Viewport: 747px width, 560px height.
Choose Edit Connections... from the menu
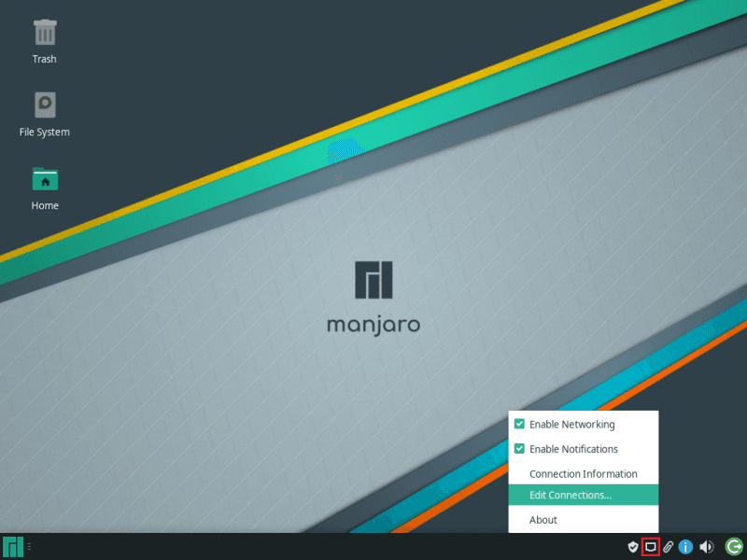pyautogui.click(x=570, y=496)
